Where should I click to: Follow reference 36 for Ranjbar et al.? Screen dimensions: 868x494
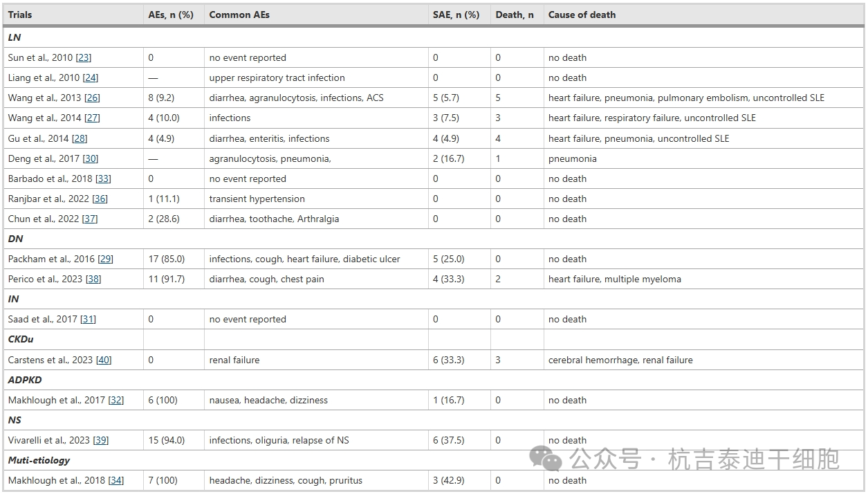click(x=100, y=199)
